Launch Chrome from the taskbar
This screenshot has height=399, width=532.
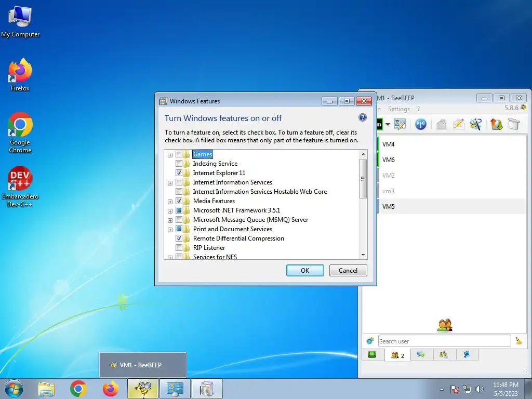78,389
